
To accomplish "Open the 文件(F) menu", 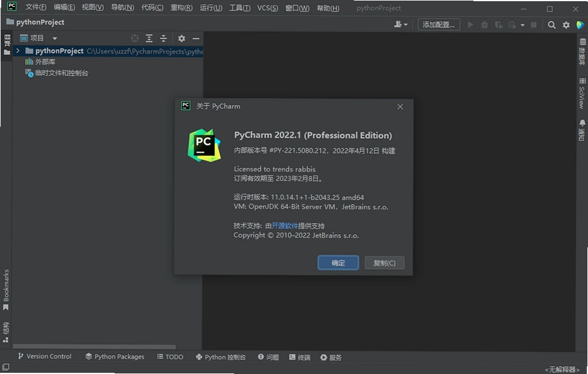I will (x=36, y=8).
